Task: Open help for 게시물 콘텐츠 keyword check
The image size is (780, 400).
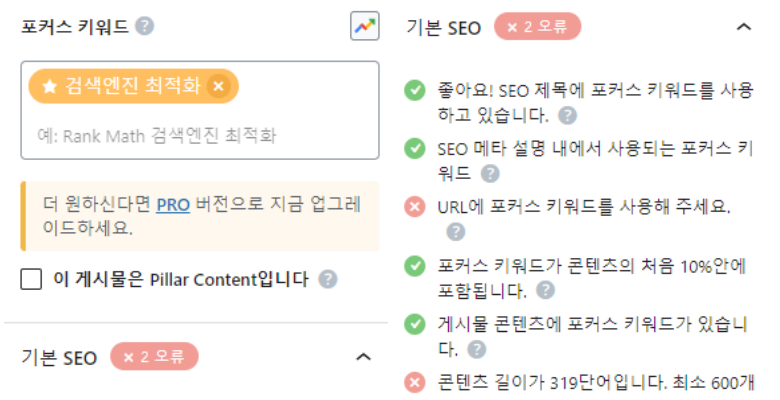Action: [x=477, y=349]
